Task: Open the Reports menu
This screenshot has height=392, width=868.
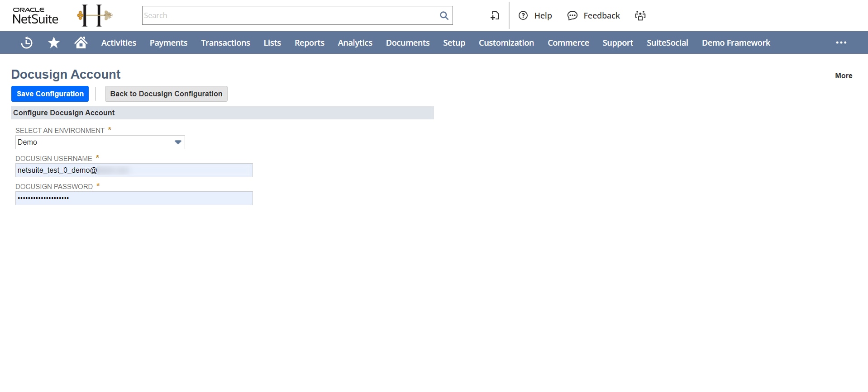Action: pos(309,43)
